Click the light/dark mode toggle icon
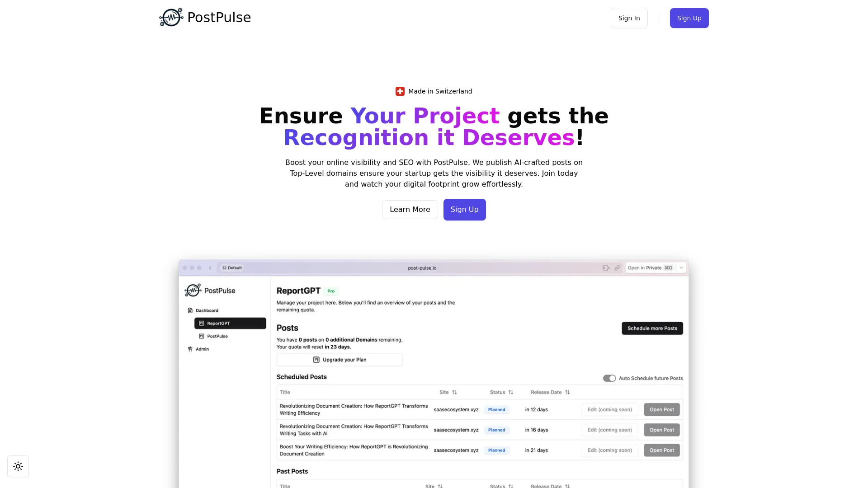The height and width of the screenshot is (488, 868). [18, 466]
